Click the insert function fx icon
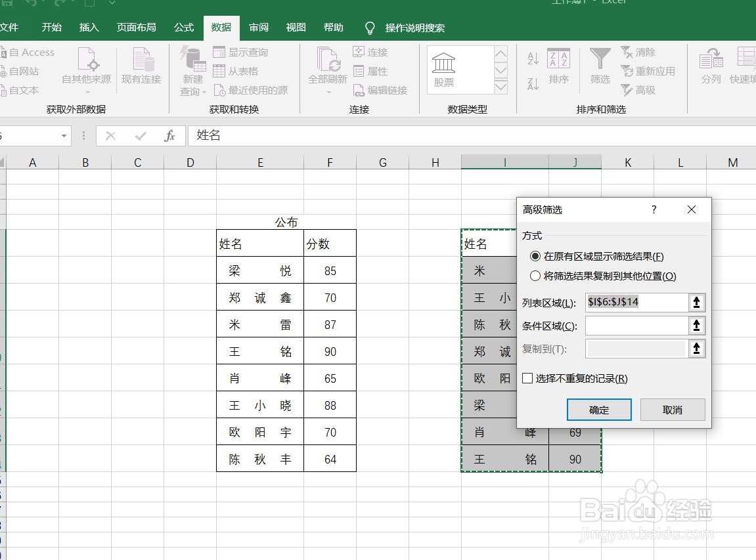 point(169,136)
